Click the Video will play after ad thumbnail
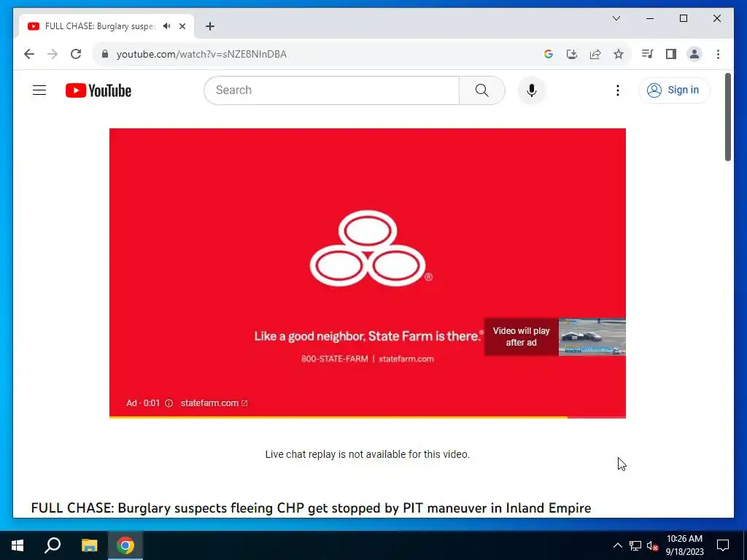This screenshot has width=747, height=560. click(x=554, y=337)
